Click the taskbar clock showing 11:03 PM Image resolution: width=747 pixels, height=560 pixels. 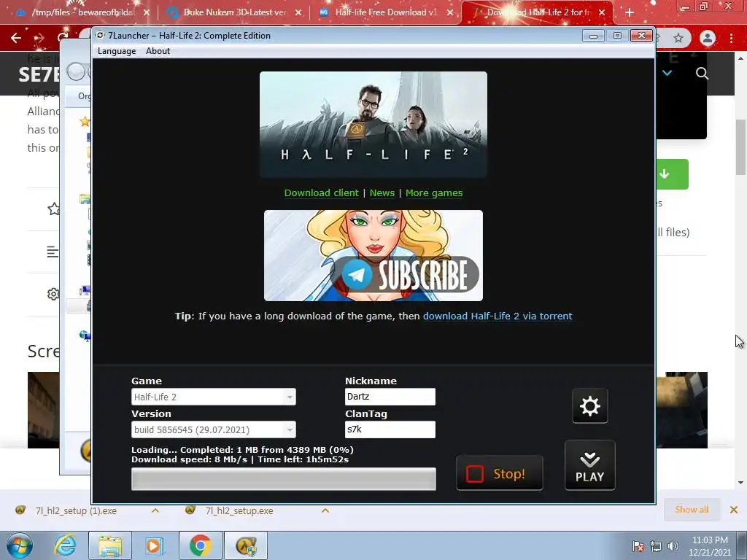pyautogui.click(x=709, y=546)
